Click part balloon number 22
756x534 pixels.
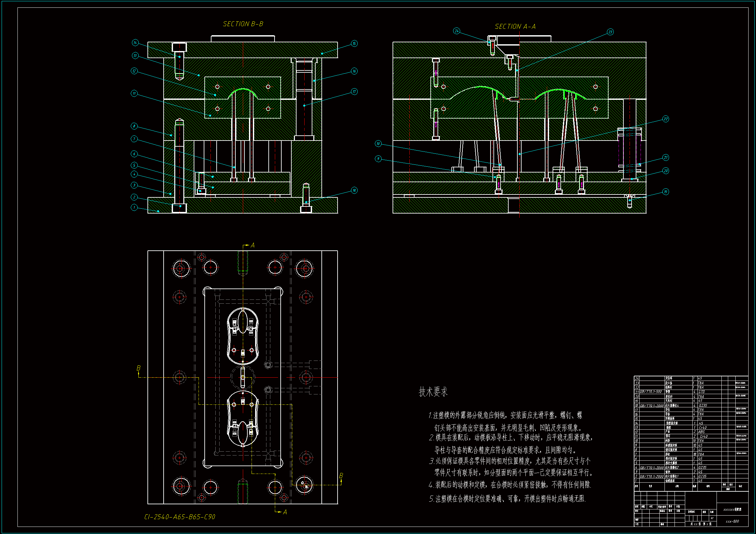pyautogui.click(x=665, y=119)
